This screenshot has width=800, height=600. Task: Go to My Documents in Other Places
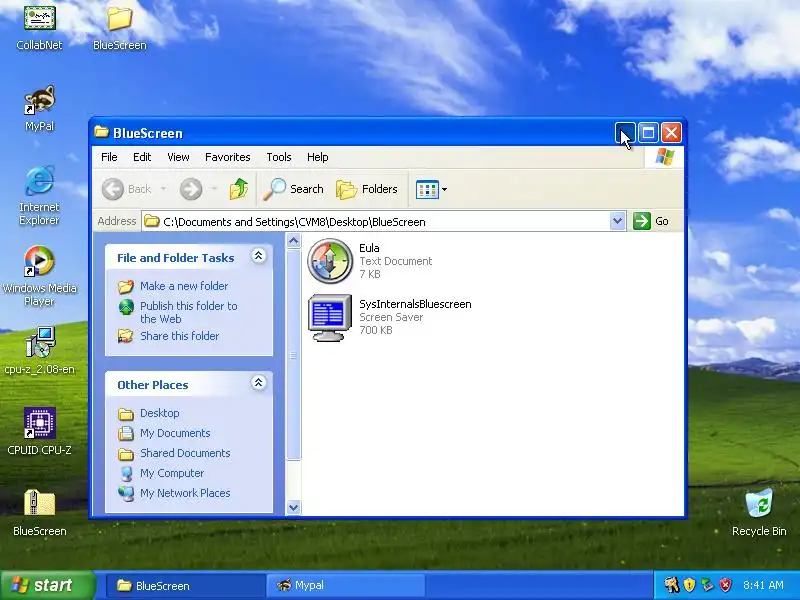[175, 433]
